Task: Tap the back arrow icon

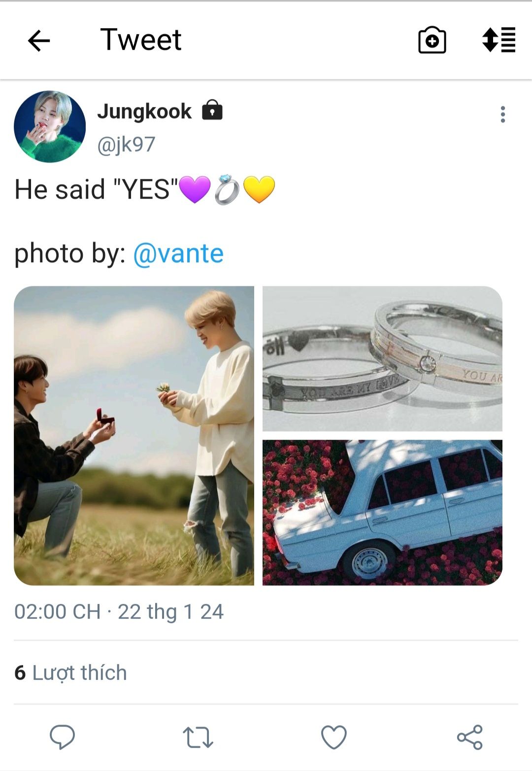Action: click(x=39, y=40)
